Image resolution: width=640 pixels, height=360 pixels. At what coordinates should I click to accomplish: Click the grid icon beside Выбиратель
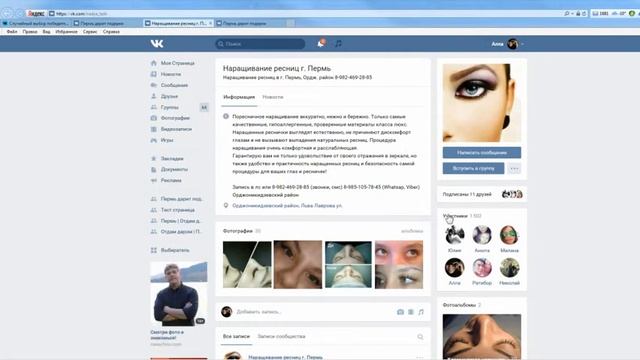tap(153, 250)
